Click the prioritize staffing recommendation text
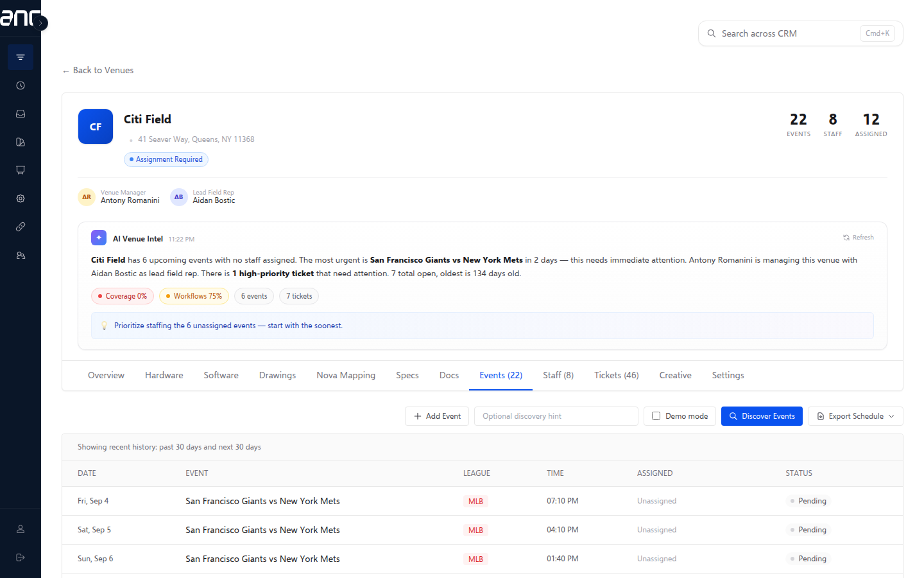Viewport: 924px width, 578px height. pos(228,326)
